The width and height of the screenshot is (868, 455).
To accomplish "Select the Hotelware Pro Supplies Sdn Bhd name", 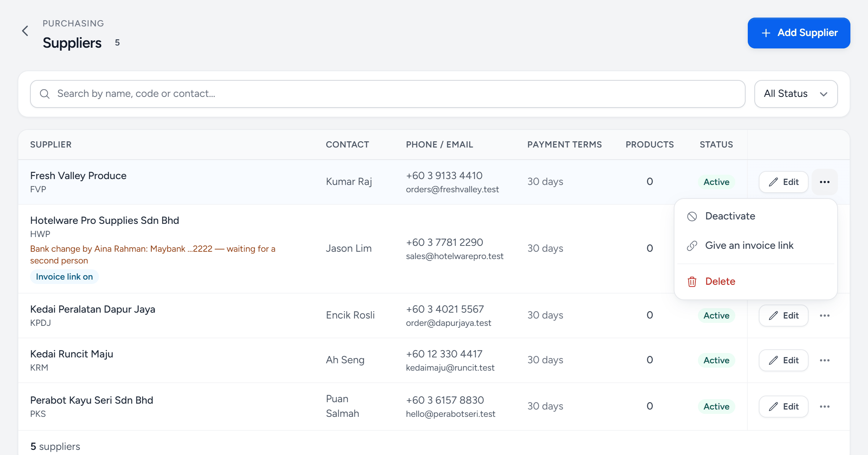I will point(104,221).
